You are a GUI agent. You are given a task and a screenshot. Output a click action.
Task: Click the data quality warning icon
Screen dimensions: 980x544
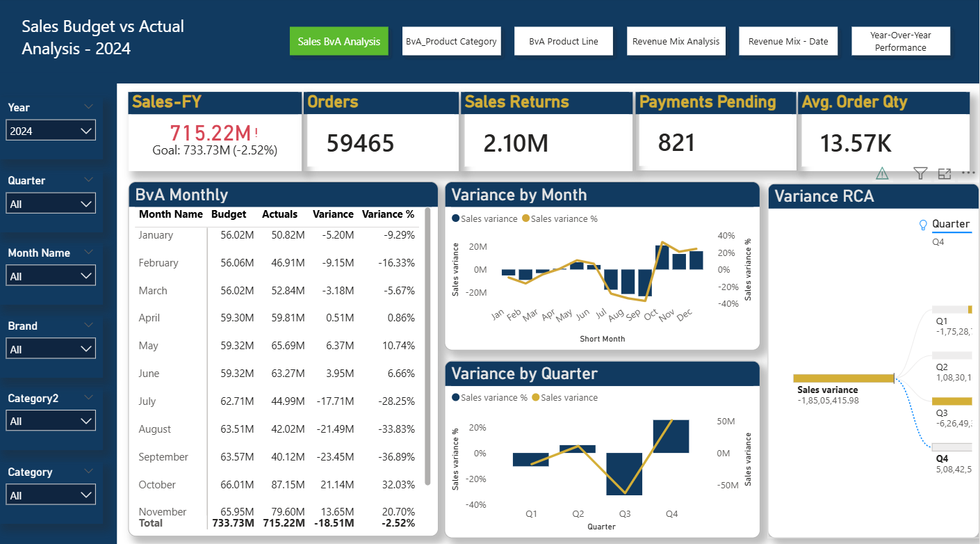tap(882, 173)
